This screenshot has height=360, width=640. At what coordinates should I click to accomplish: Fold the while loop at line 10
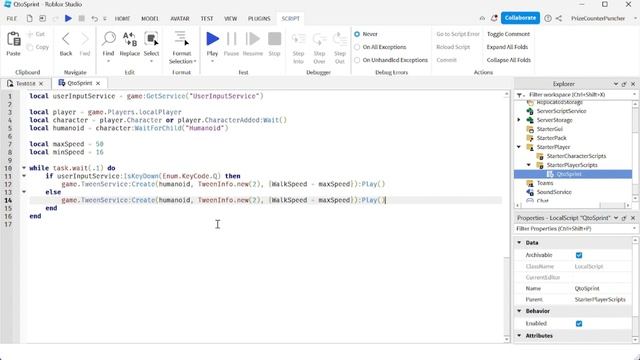(x=24, y=168)
